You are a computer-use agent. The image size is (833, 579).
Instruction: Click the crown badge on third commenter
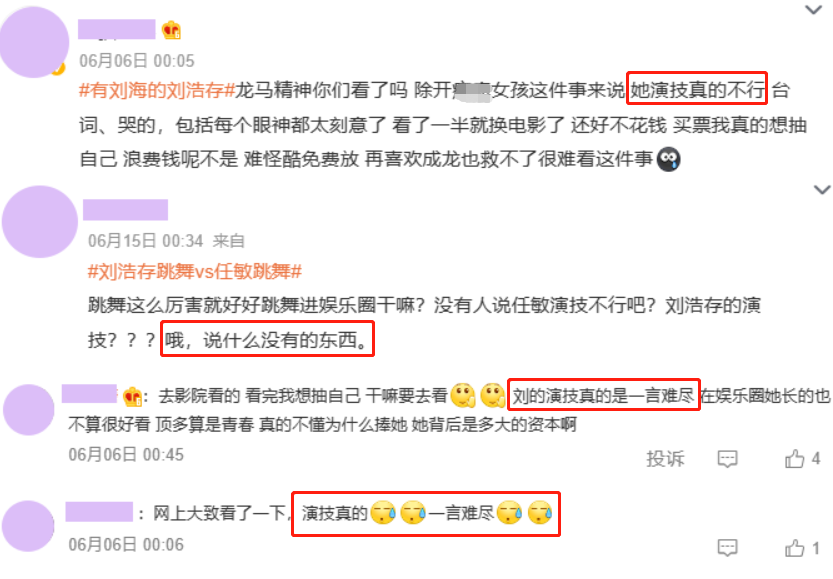(131, 396)
